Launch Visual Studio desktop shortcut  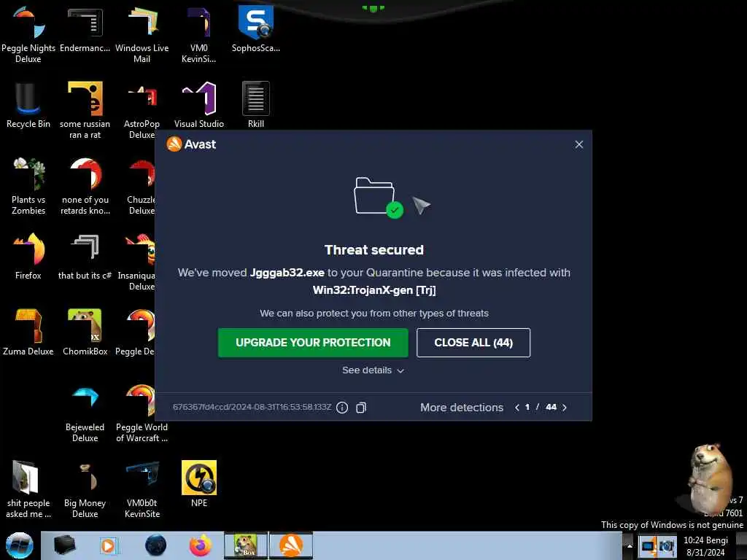[198, 105]
